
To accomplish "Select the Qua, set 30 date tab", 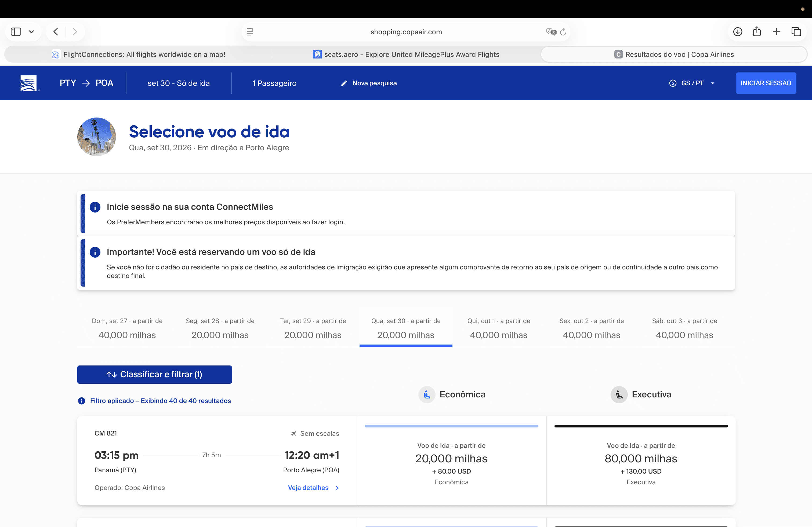I will pos(406,328).
